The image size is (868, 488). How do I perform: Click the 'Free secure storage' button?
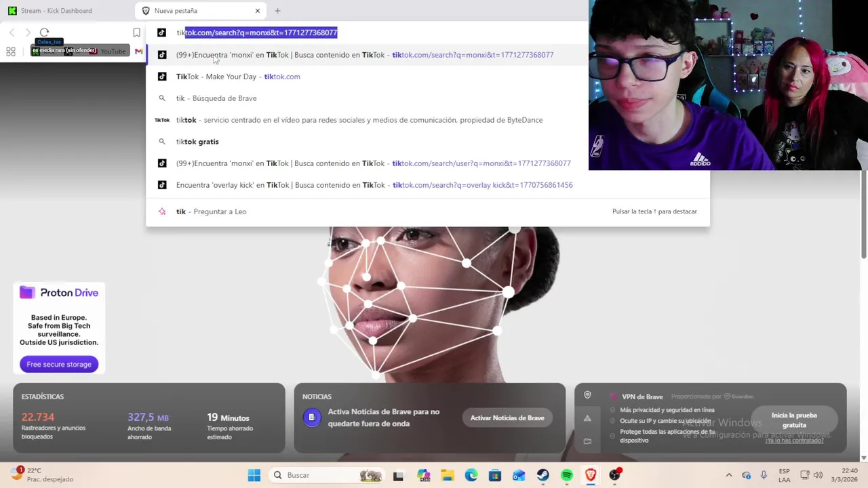pos(59,364)
